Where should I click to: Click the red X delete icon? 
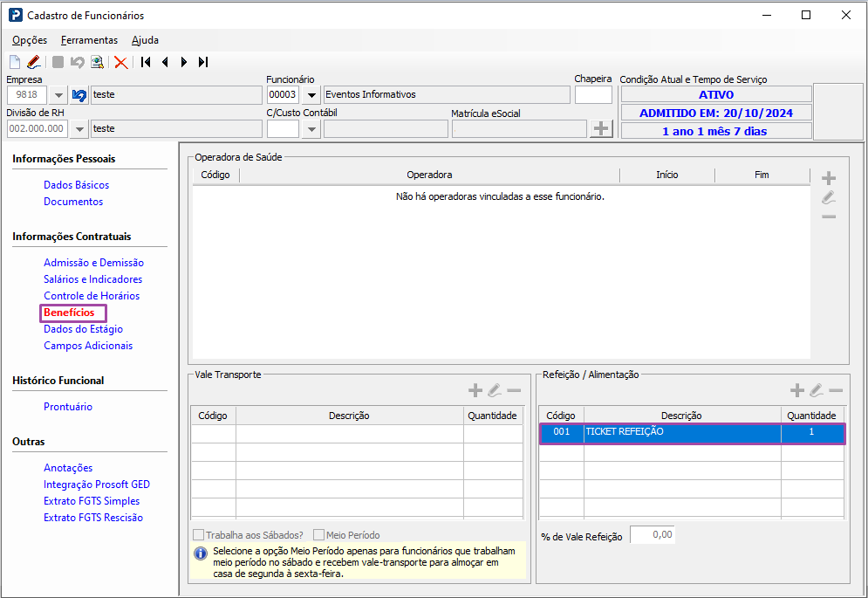pos(120,62)
